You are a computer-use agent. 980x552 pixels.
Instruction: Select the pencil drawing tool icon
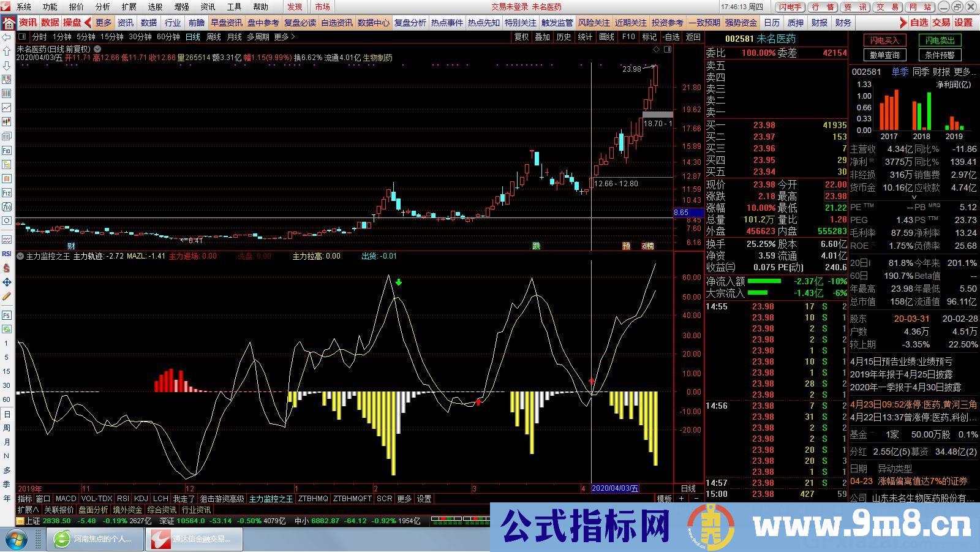point(7,296)
